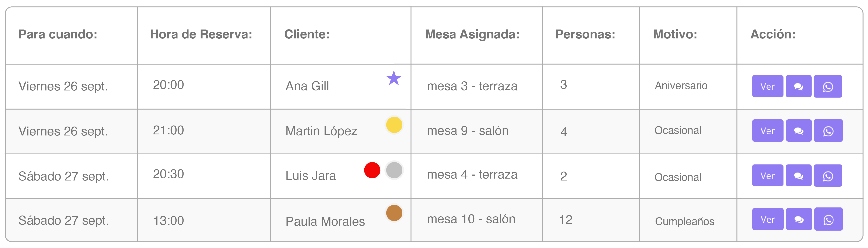Viewport: 868px width, 248px height.
Task: Click the 'Hora de Reserva:' column header
Action: tap(201, 34)
